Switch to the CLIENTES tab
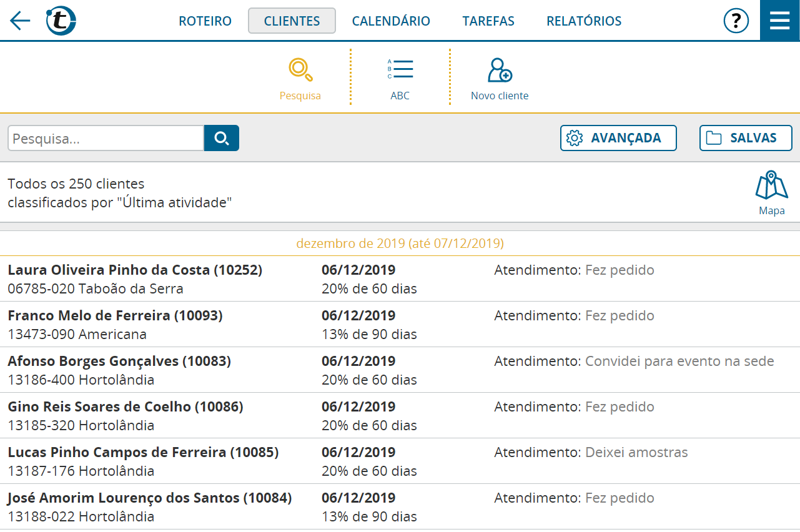Viewport: 800px width, 532px height. [292, 21]
